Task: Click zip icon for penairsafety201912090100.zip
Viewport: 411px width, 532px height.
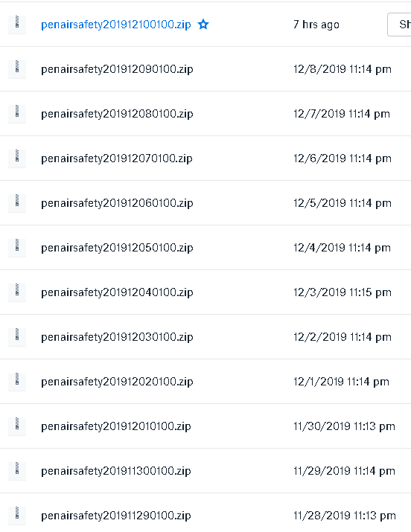Action: [17, 69]
